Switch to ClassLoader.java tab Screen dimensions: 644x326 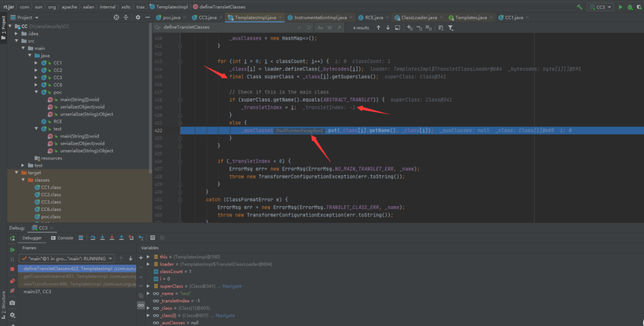(419, 18)
